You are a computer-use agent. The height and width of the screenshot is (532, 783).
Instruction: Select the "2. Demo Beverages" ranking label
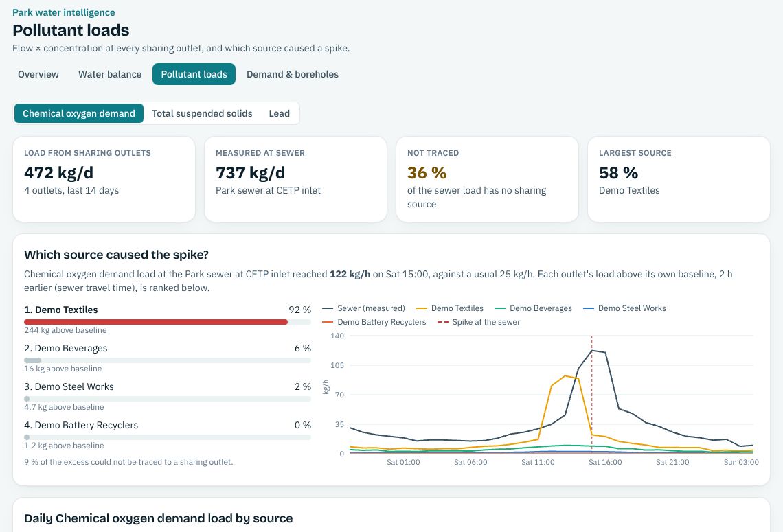tap(66, 348)
